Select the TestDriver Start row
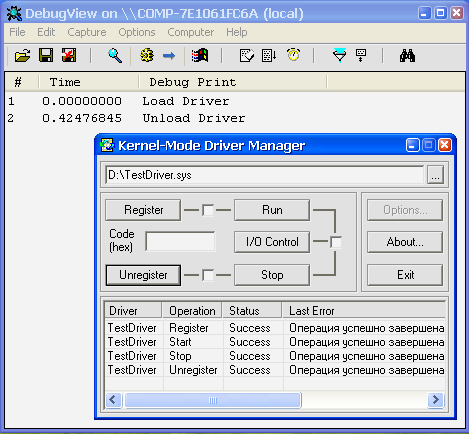469x434 pixels. pos(275,342)
